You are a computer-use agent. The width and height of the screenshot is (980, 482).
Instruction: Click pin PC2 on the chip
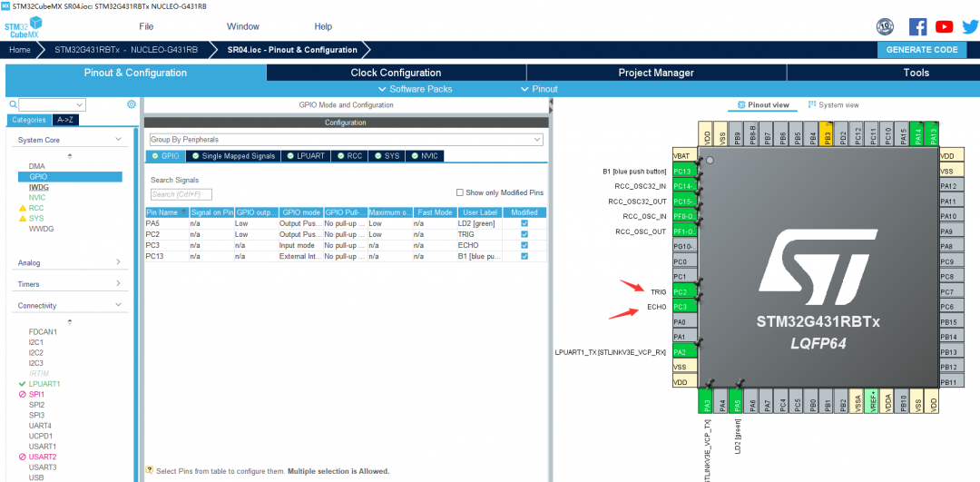coord(685,292)
